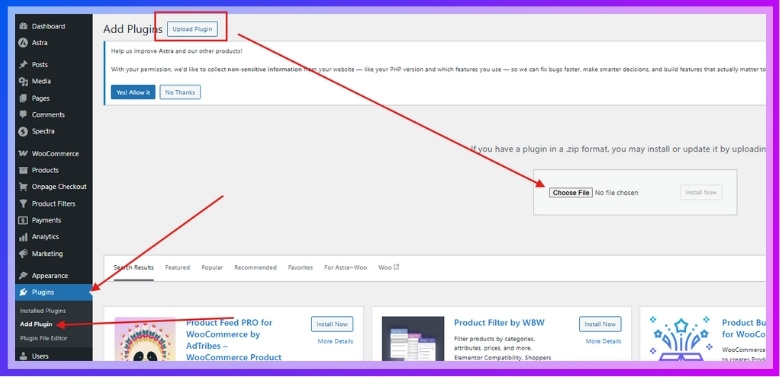This screenshot has width=780, height=377.
Task: Open the Analytics menu label
Action: click(x=45, y=237)
